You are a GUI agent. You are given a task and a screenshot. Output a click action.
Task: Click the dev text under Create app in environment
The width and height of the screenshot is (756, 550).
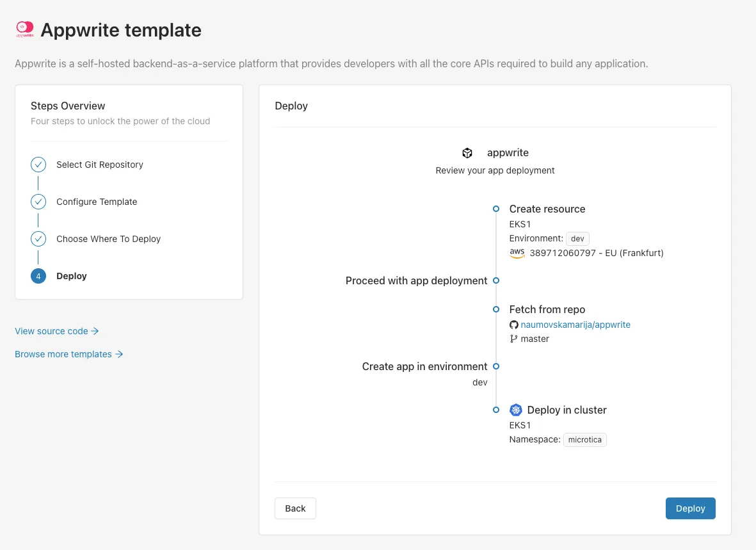[x=479, y=382]
